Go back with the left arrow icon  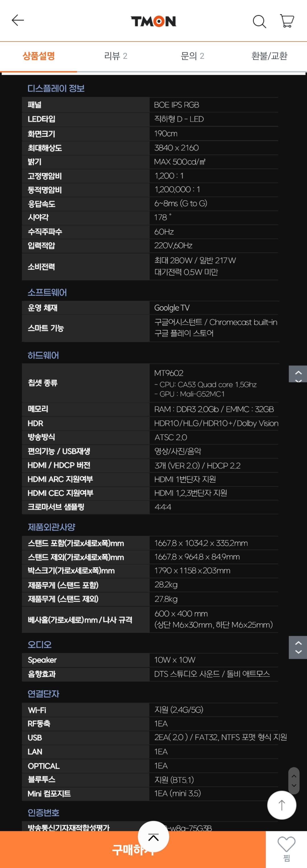pyautogui.click(x=18, y=20)
